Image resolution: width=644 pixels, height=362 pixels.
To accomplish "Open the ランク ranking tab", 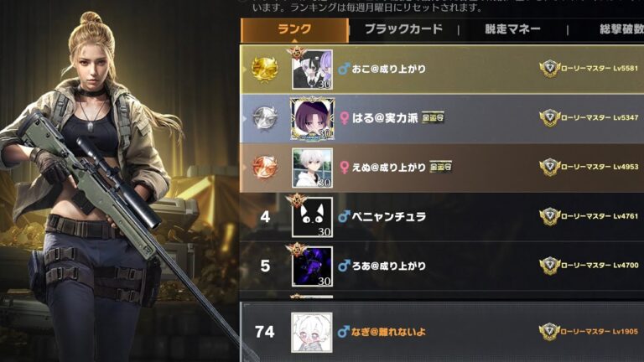I will pos(294,30).
